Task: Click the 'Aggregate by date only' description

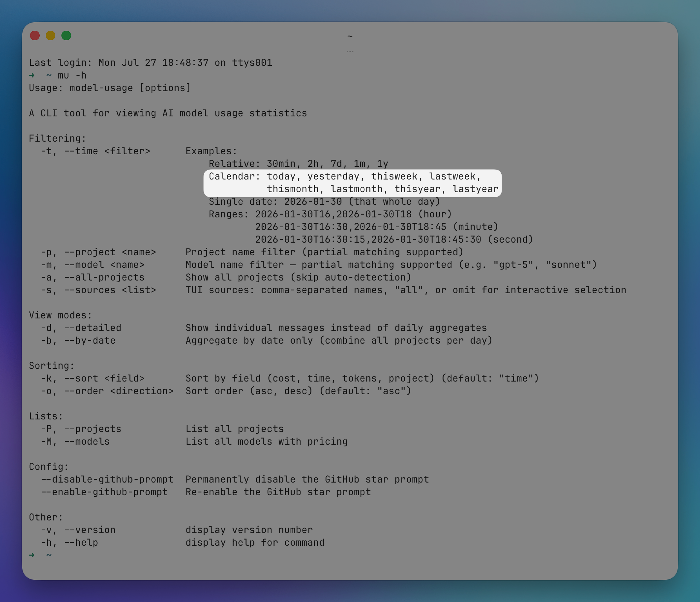Action: (x=339, y=341)
